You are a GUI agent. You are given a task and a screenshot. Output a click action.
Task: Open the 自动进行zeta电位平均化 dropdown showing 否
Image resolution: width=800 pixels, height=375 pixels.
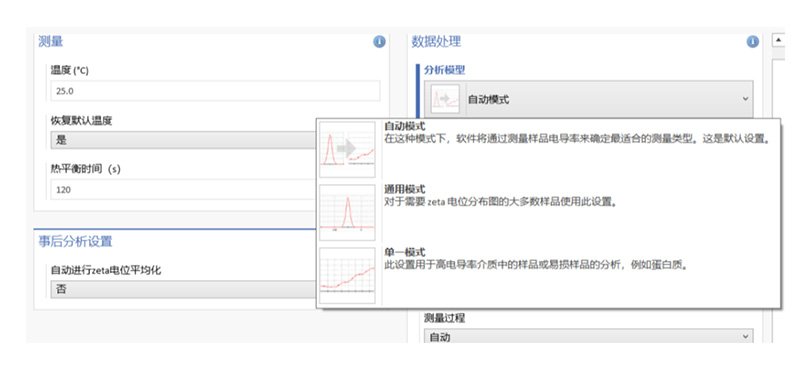tap(184, 289)
